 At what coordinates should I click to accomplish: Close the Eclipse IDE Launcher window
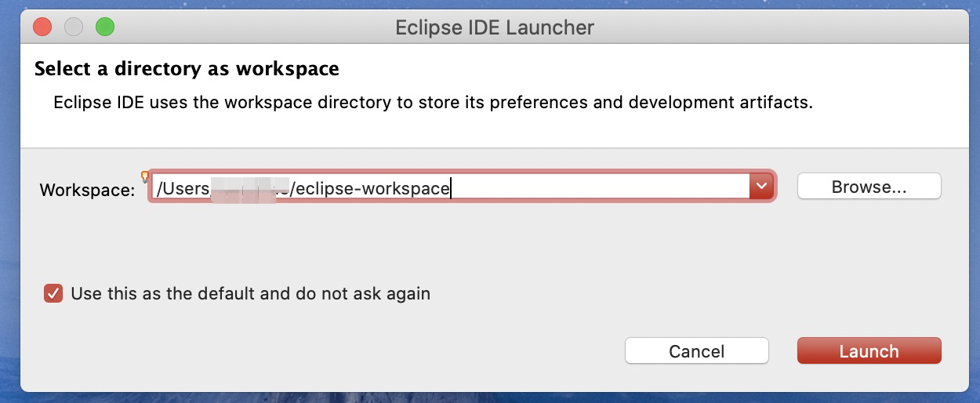coord(42,27)
